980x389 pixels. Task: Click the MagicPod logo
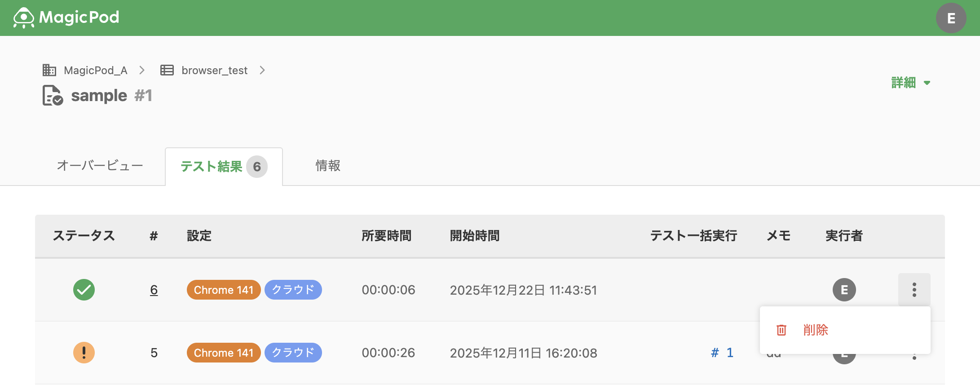(x=66, y=18)
